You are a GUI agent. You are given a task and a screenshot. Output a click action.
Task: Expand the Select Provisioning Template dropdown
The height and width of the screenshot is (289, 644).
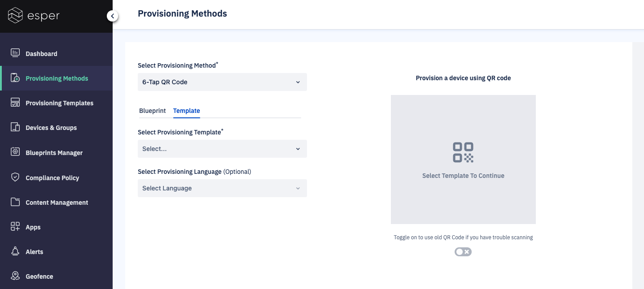[x=222, y=148]
